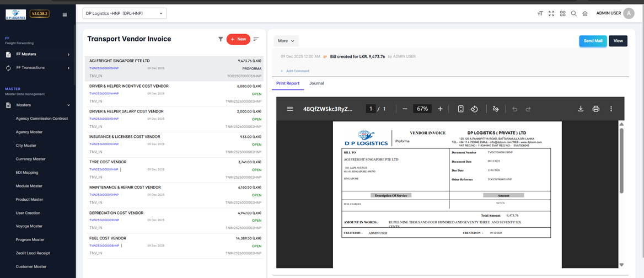Filter the Transport Vendor Invoice list
This screenshot has width=644, height=278.
point(221,39)
